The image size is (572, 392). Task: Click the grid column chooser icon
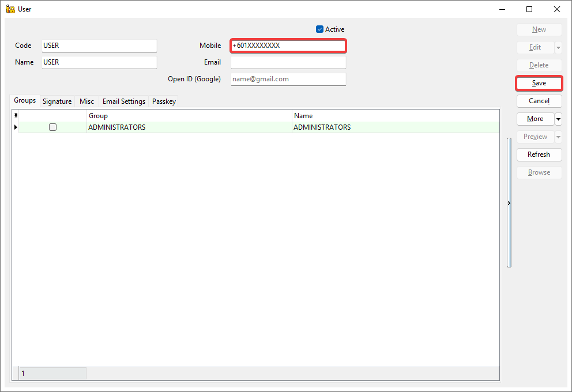tap(16, 116)
